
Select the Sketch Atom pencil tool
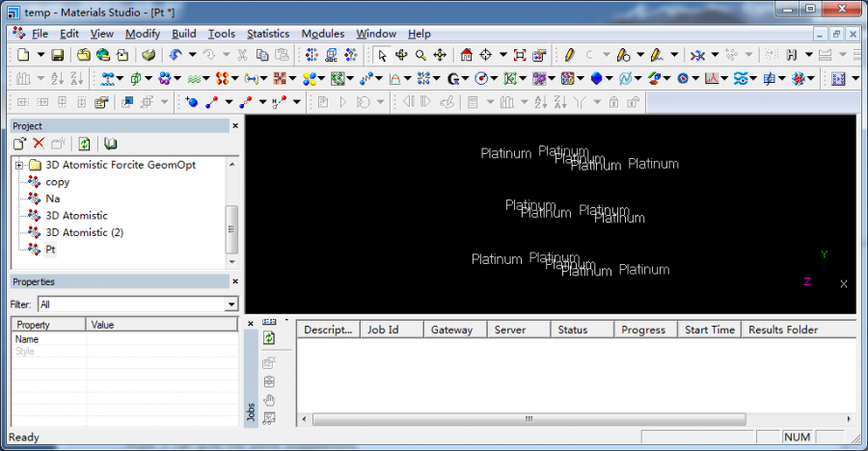point(570,55)
